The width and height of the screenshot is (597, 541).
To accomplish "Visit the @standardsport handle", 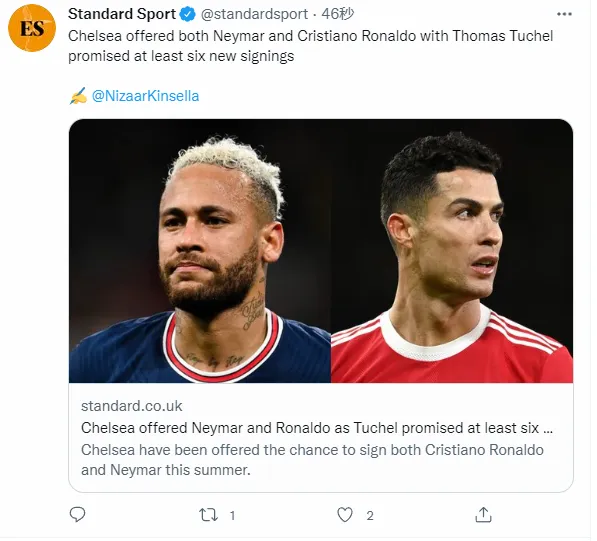I will pyautogui.click(x=254, y=14).
